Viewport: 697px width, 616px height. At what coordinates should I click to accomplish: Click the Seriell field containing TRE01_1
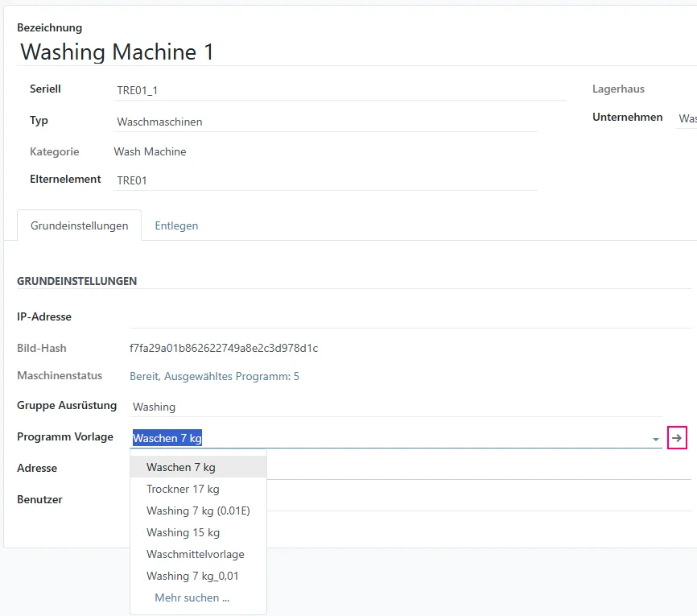click(x=241, y=89)
